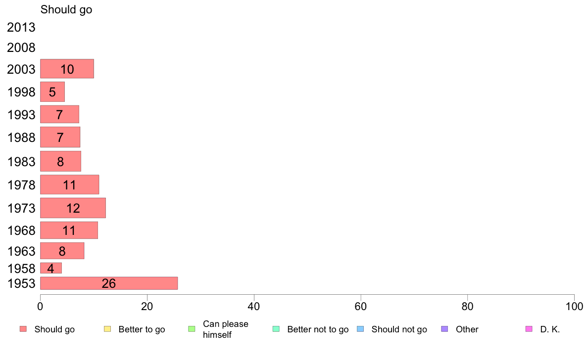Select the 1958 bar labeled 4
588x364 pixels.
click(x=51, y=268)
